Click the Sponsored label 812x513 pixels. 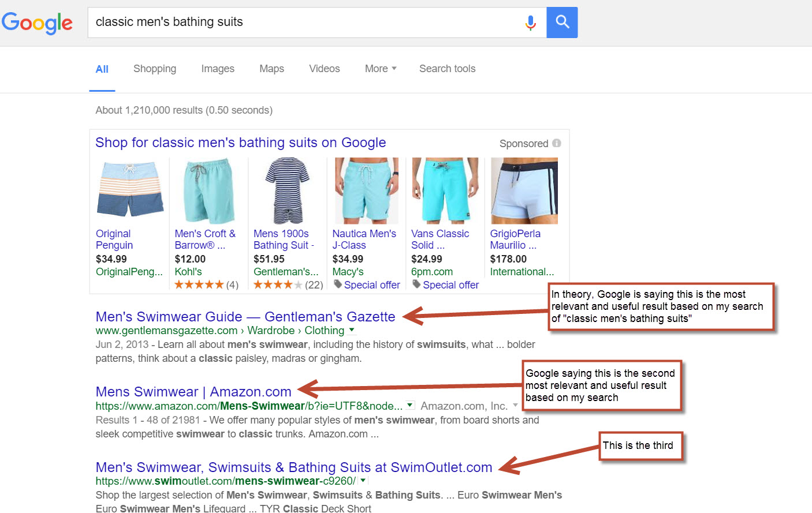(x=524, y=144)
